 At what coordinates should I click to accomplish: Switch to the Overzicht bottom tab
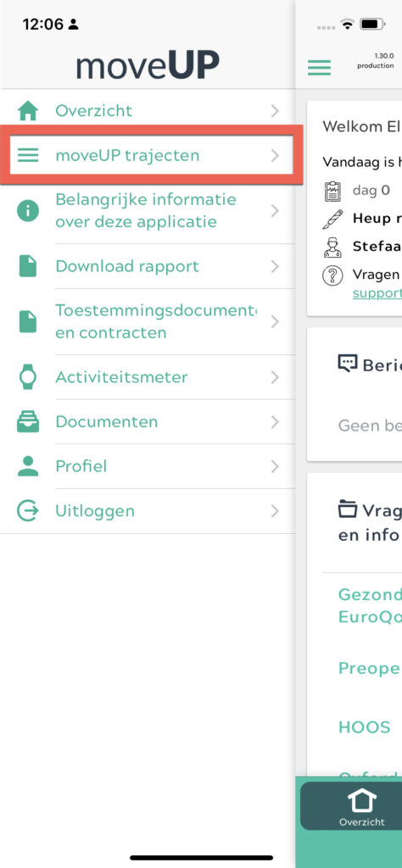click(x=351, y=806)
